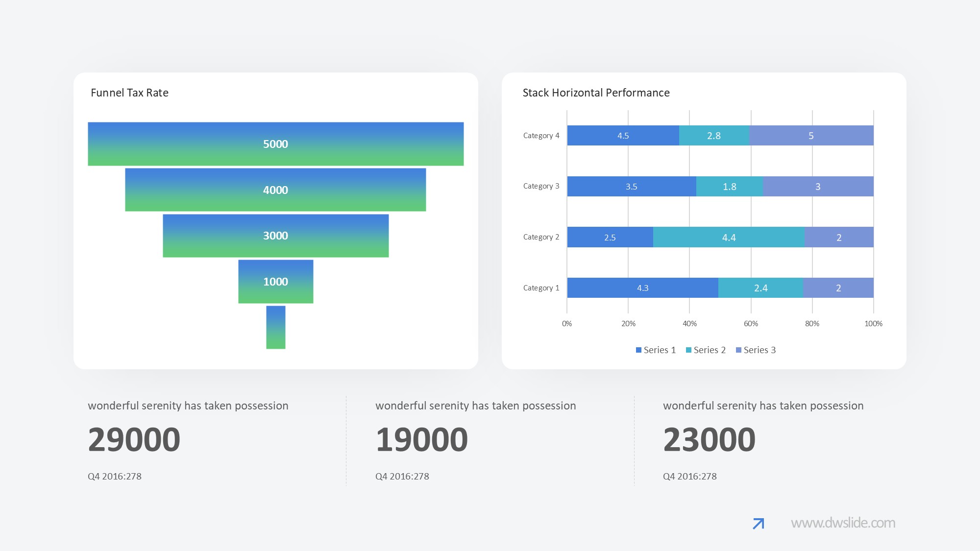Click the Funnel Tax Rate title
Screen dimensions: 980x551
tap(129, 93)
